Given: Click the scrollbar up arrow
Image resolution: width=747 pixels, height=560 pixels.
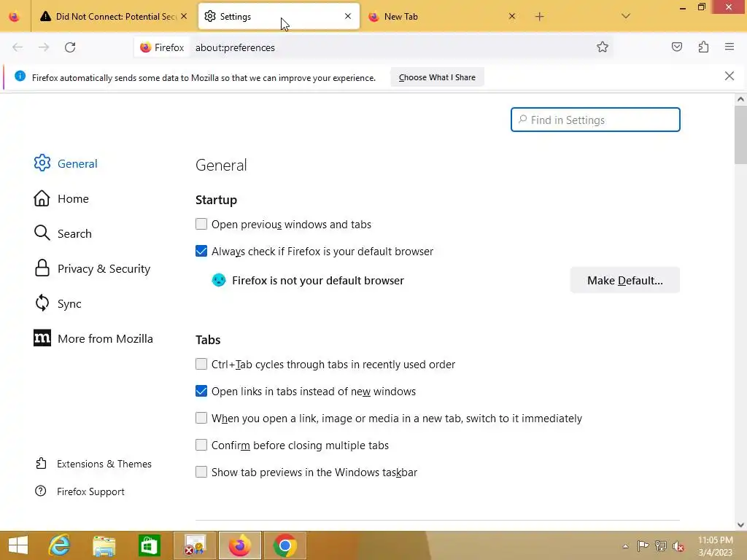Looking at the screenshot, I should [740, 99].
